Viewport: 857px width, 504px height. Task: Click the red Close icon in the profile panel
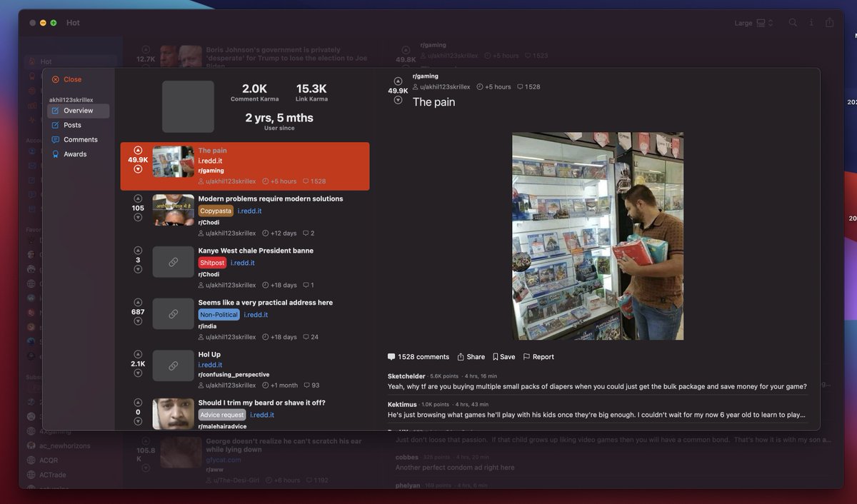[56, 80]
